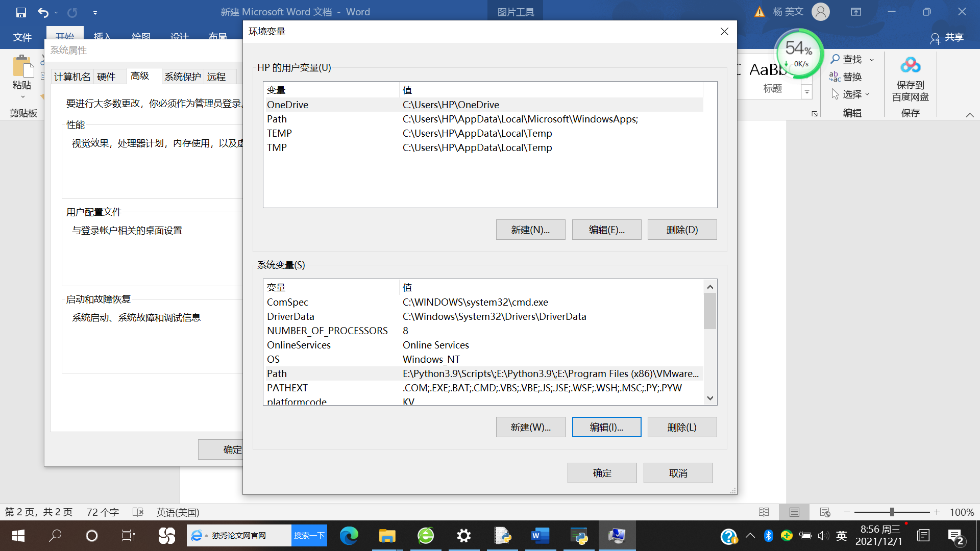Click zoom out minus button

coord(847,512)
